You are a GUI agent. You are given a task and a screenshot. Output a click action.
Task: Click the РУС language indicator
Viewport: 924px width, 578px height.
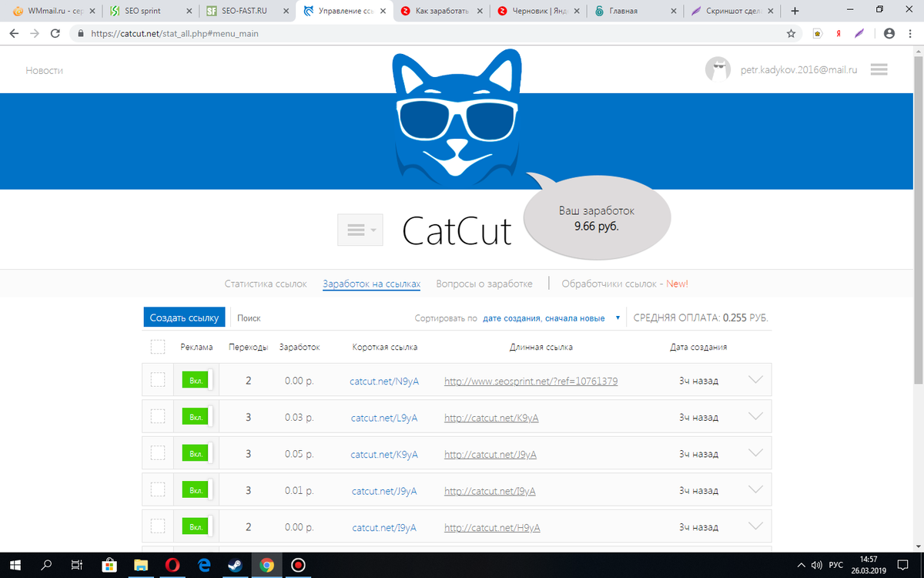click(836, 565)
